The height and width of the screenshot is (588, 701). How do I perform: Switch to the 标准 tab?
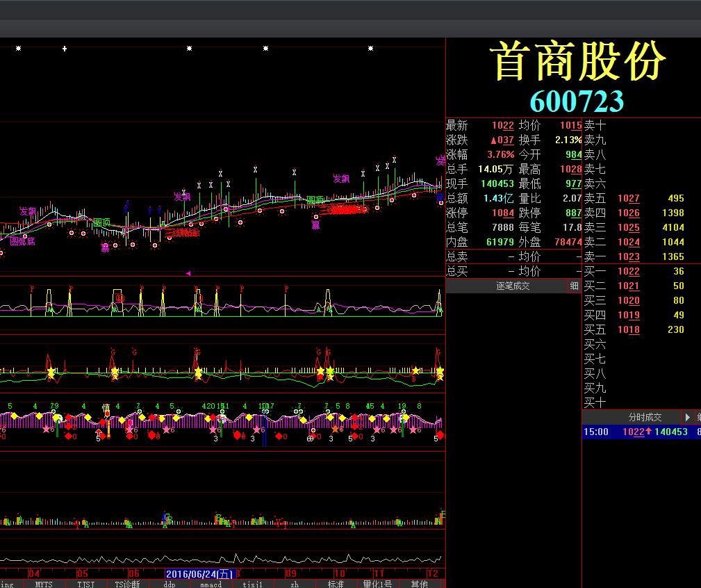[336, 584]
